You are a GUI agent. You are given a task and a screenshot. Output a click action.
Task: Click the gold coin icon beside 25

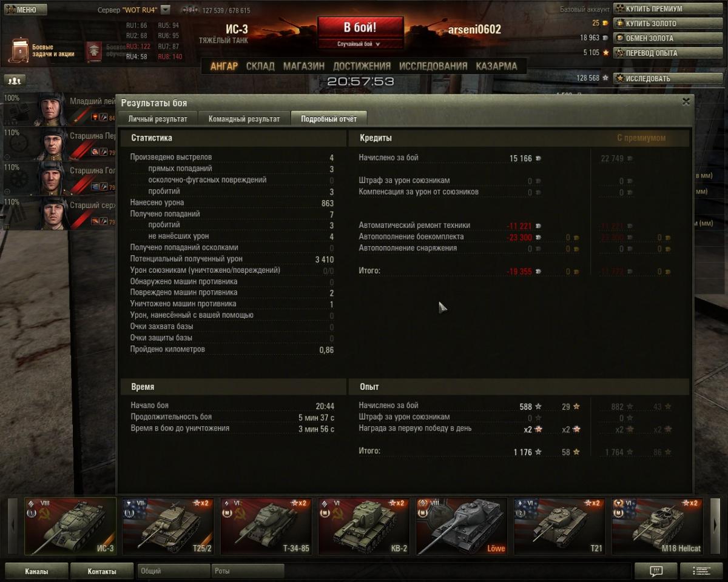[x=605, y=23]
